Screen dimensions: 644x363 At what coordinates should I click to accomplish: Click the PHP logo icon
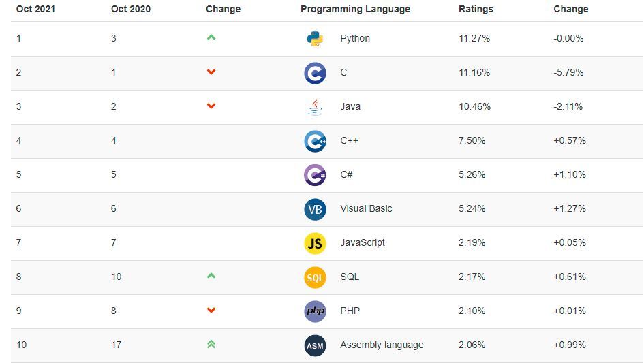(x=315, y=311)
